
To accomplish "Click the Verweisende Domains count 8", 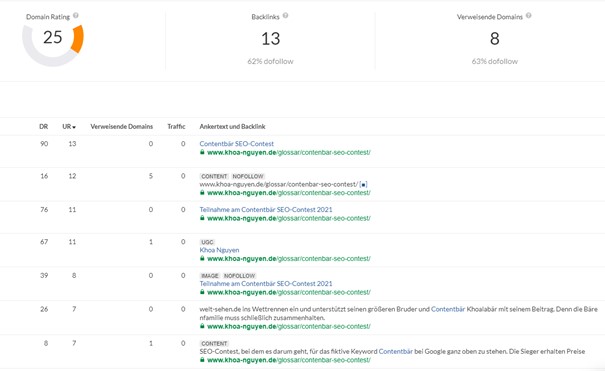I will point(495,39).
